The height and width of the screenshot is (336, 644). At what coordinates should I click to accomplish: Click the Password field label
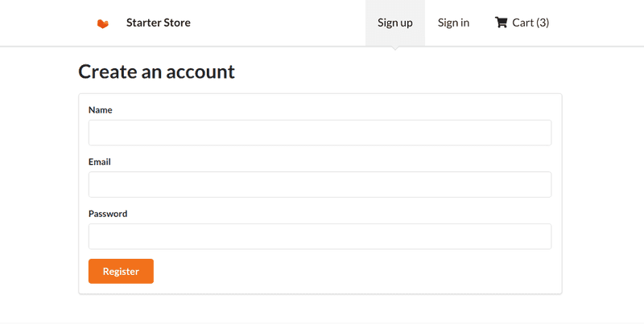click(108, 214)
